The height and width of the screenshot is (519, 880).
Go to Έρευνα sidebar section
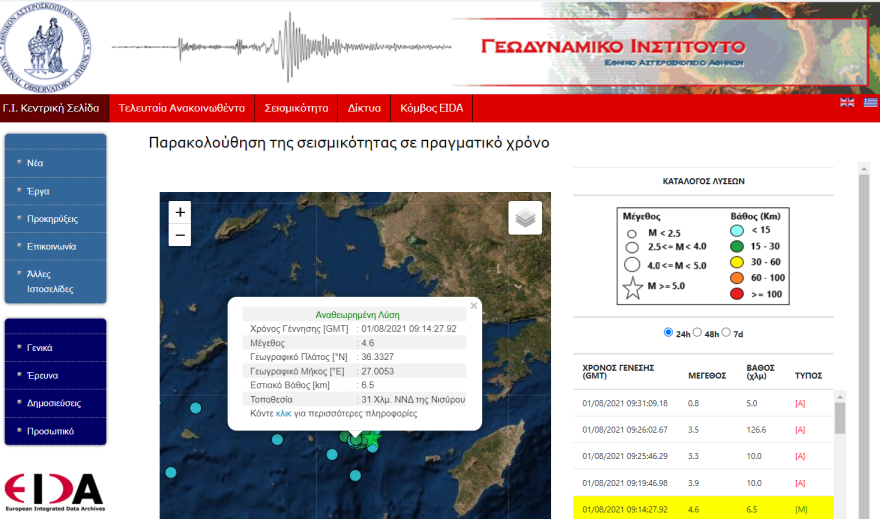(x=43, y=375)
